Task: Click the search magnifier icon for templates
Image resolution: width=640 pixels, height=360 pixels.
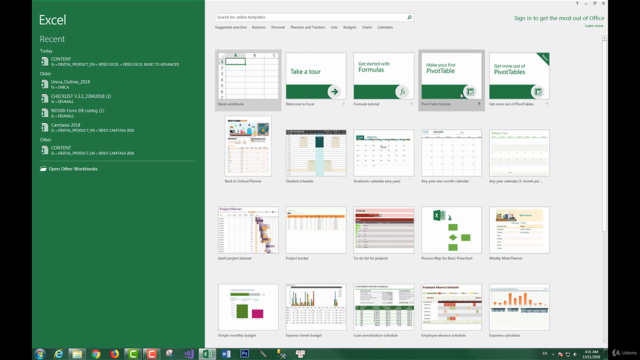Action: [409, 17]
